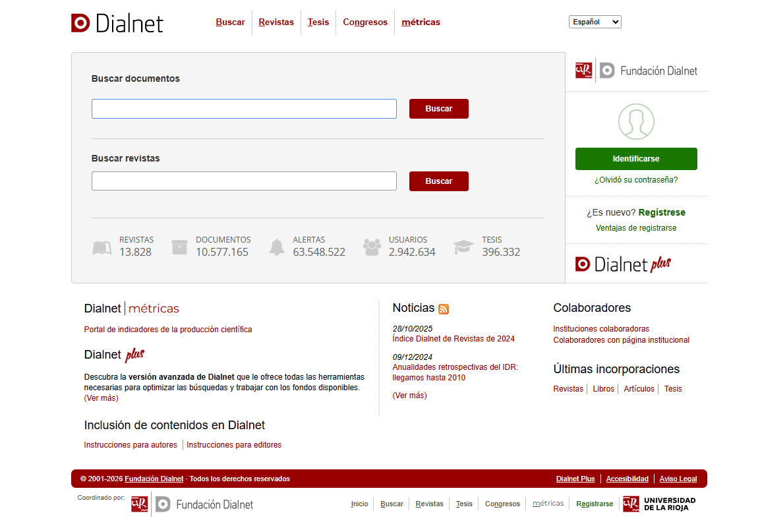Click Buscar in the bottom navigation
758x532 pixels.
point(392,504)
